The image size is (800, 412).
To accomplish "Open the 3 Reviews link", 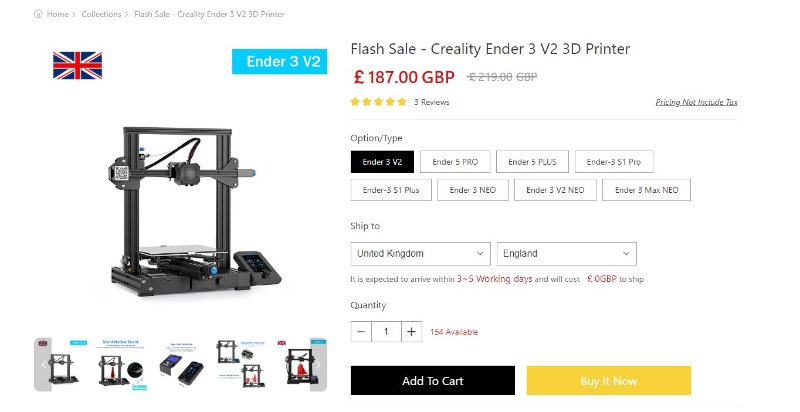I will [x=432, y=102].
